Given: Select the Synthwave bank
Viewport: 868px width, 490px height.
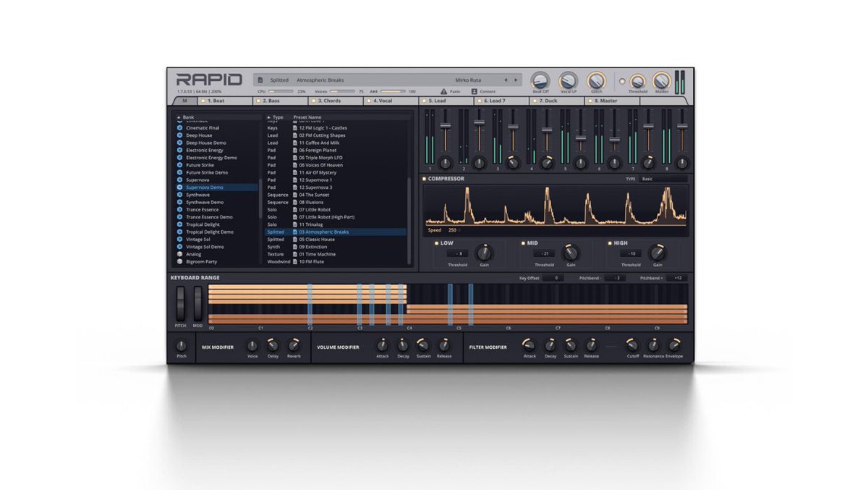Looking at the screenshot, I should pos(217,195).
